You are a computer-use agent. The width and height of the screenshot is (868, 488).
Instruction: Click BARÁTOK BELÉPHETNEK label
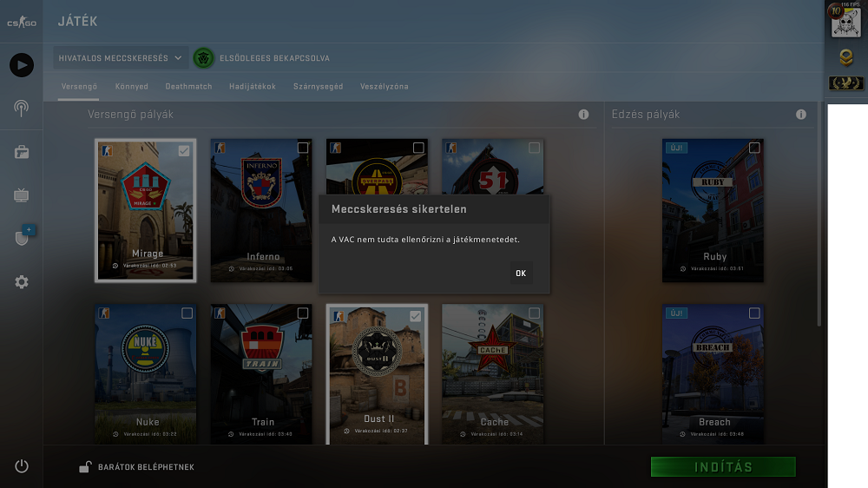[146, 467]
